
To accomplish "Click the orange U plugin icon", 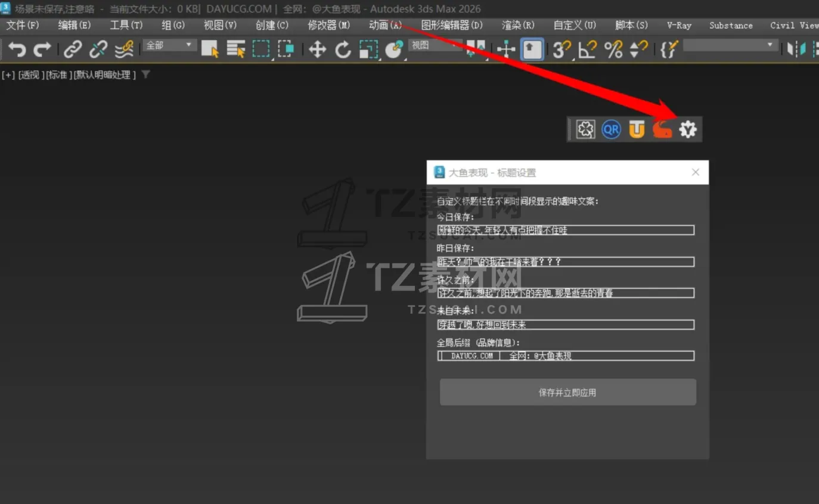I will pyautogui.click(x=637, y=129).
